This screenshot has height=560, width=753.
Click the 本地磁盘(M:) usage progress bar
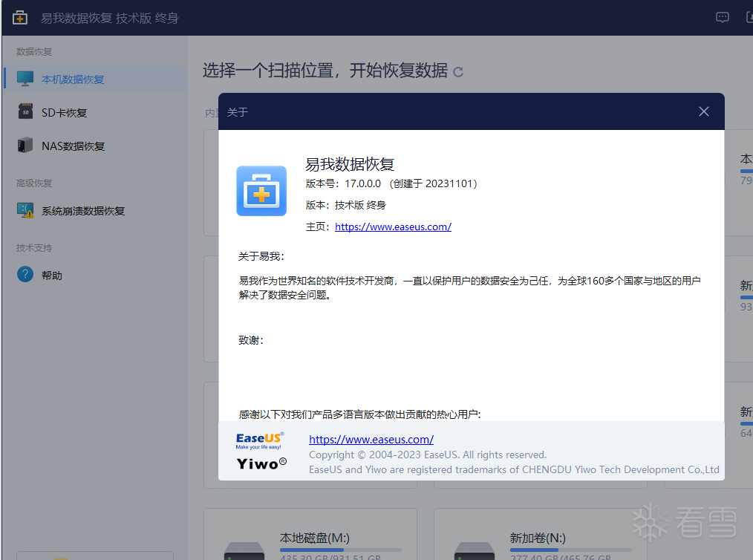click(x=340, y=550)
